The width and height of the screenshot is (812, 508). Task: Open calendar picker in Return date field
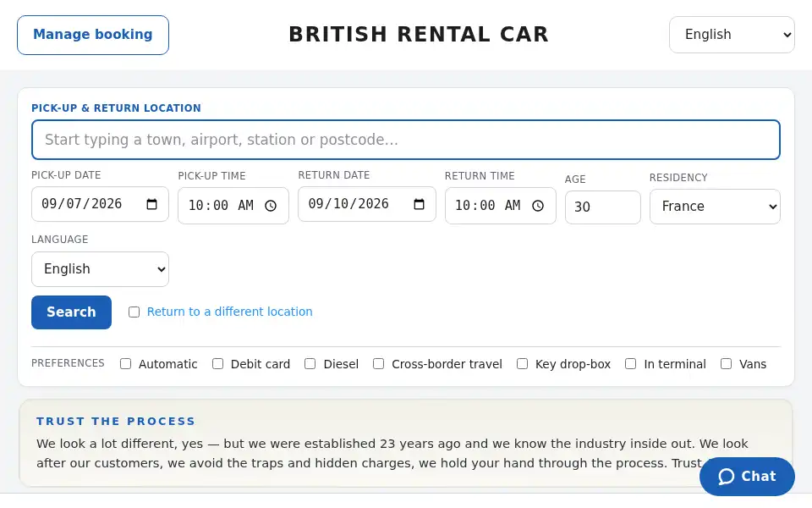tap(419, 204)
